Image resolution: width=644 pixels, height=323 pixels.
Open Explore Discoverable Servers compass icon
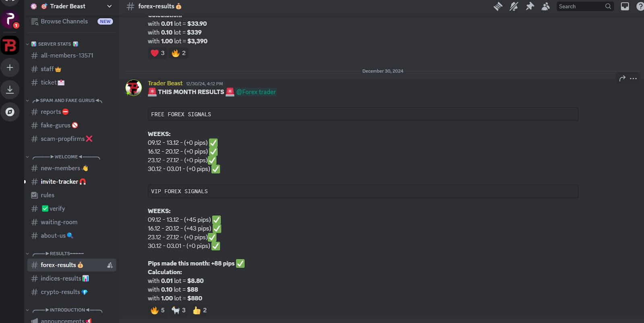coord(10,112)
